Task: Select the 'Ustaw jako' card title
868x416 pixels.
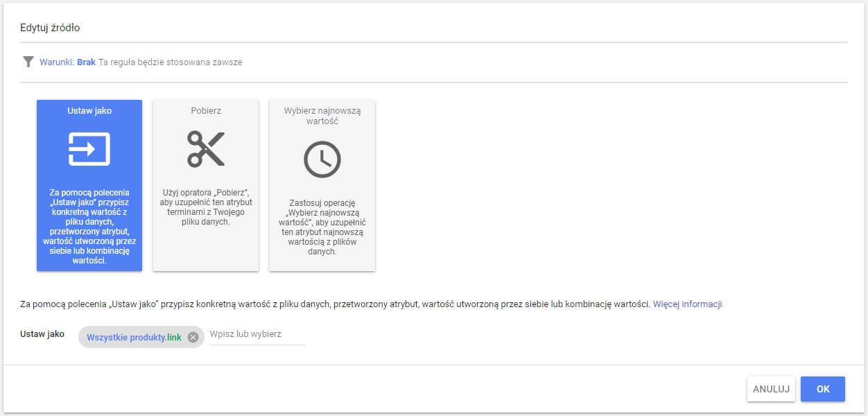Action: point(89,110)
